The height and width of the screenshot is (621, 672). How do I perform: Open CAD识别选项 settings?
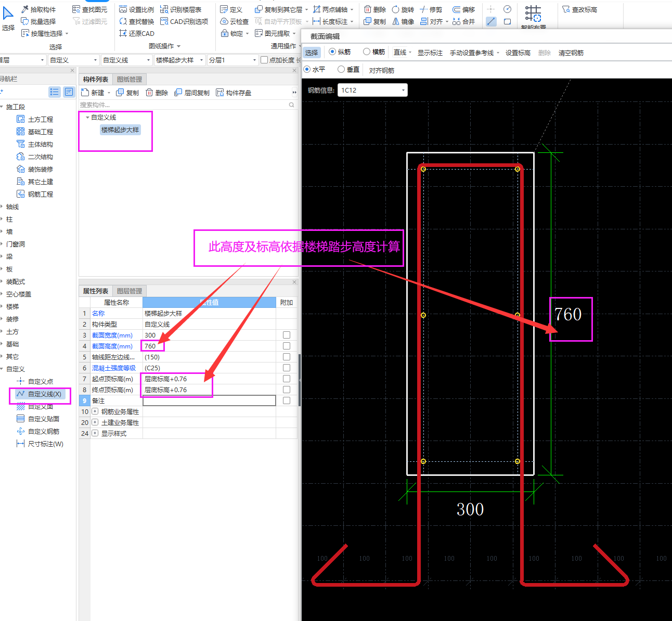pos(184,21)
